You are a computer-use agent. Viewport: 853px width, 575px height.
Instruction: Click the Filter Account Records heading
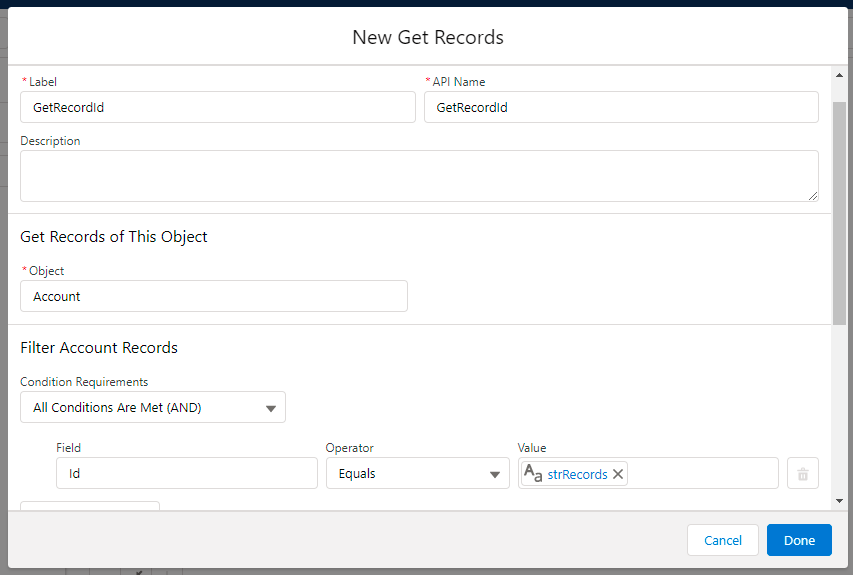pos(99,348)
